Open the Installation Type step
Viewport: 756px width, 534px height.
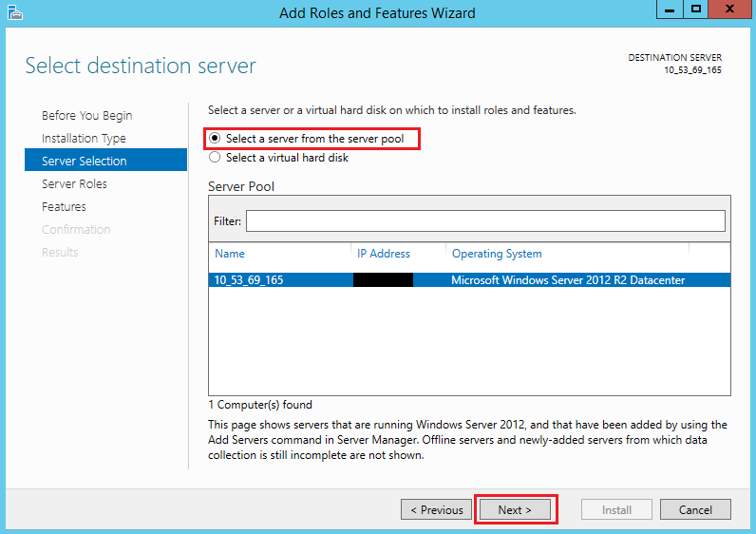pos(84,139)
